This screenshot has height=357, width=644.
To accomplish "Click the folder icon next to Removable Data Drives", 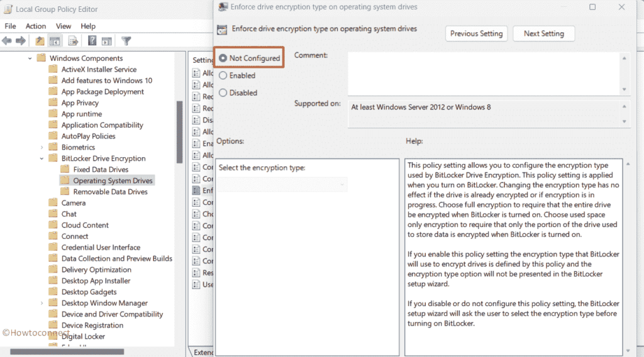I will 65,192.
